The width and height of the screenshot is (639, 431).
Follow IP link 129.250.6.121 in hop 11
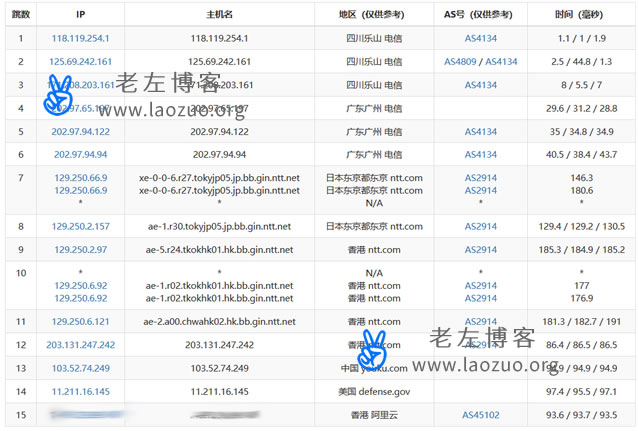80,321
